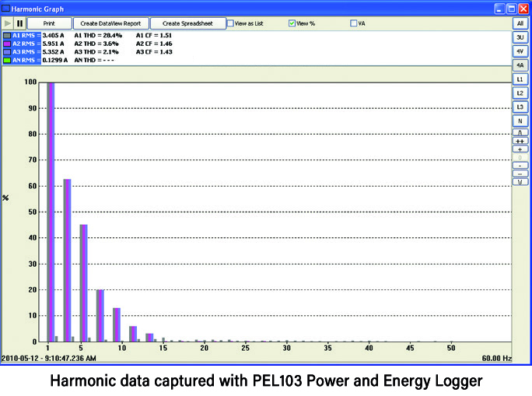This screenshot has width=532, height=396.
Task: Click the Harmonic Graph title bar icon
Action: [5, 9]
